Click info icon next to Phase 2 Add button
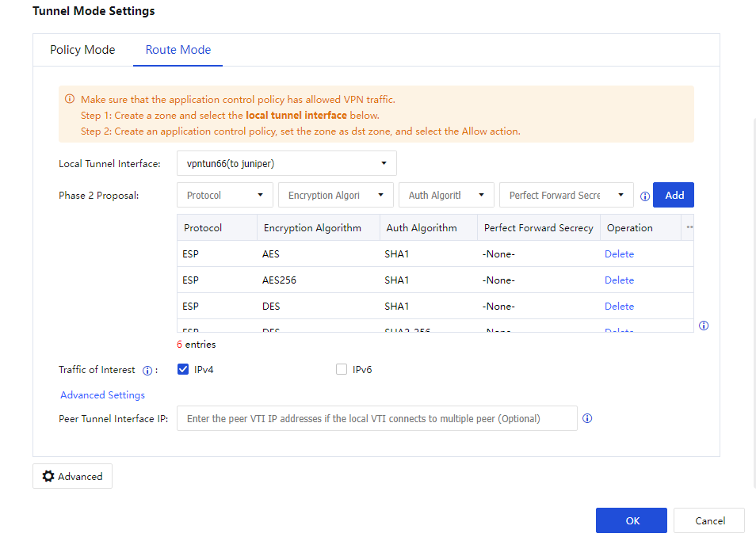The width and height of the screenshot is (756, 541). click(644, 196)
